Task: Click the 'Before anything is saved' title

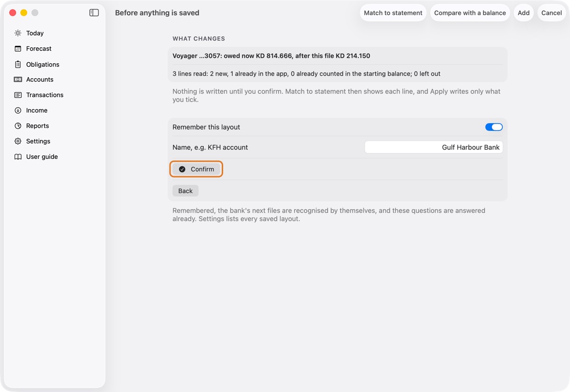Action: 157,13
